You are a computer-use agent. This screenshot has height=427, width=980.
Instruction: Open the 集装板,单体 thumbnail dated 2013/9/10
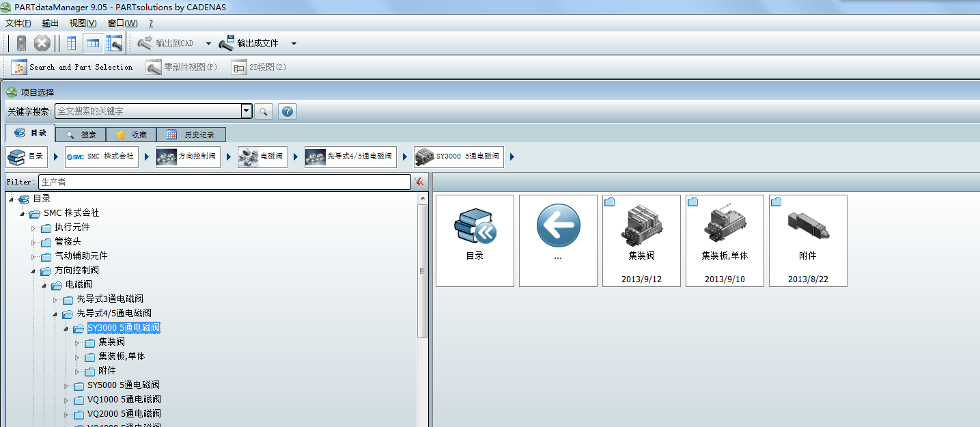coord(725,240)
